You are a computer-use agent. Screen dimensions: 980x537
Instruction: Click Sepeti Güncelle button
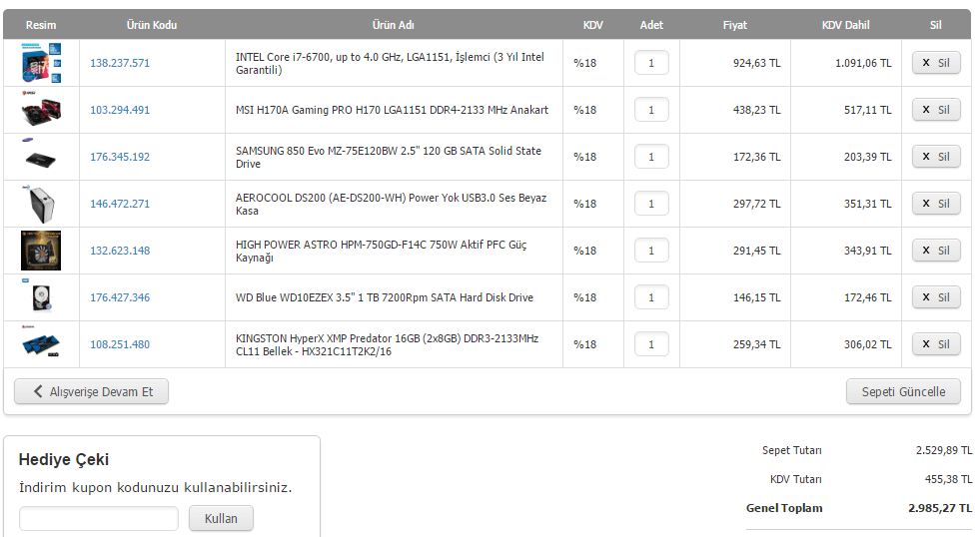tap(903, 391)
